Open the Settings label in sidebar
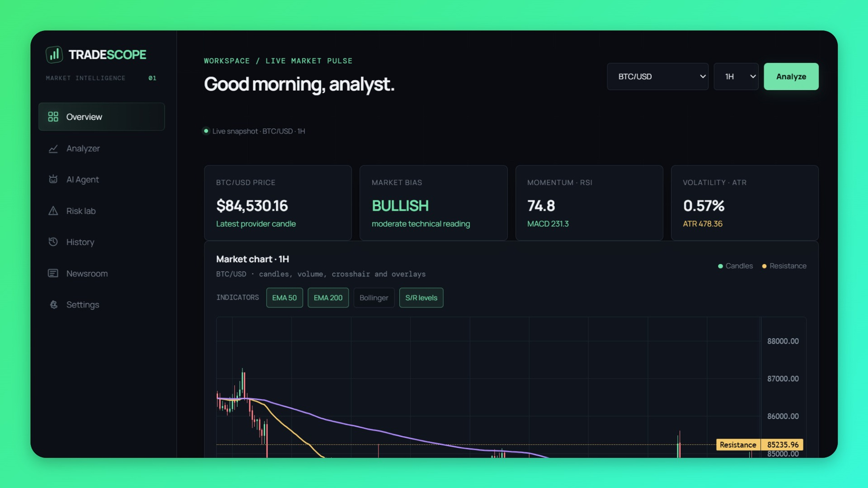868x488 pixels. coord(83,305)
